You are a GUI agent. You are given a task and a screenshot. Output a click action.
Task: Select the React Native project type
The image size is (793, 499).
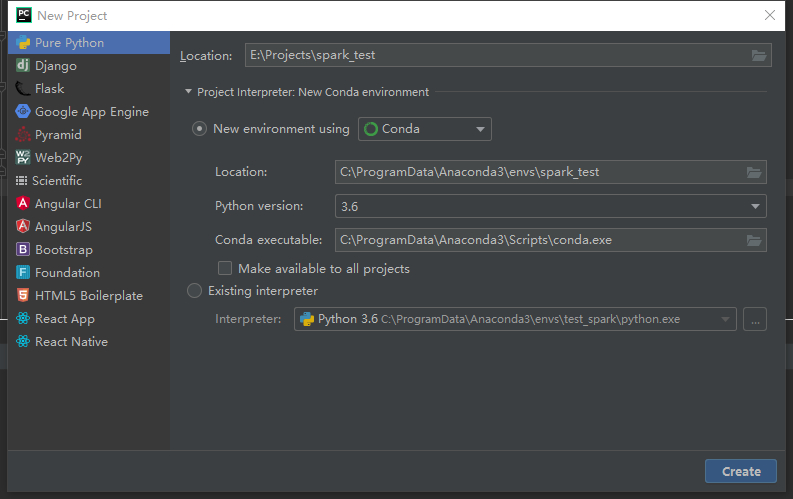(x=89, y=342)
